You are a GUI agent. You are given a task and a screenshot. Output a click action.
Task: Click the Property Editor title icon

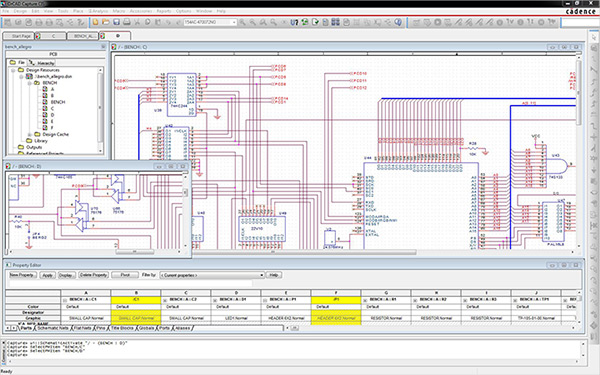[8, 265]
